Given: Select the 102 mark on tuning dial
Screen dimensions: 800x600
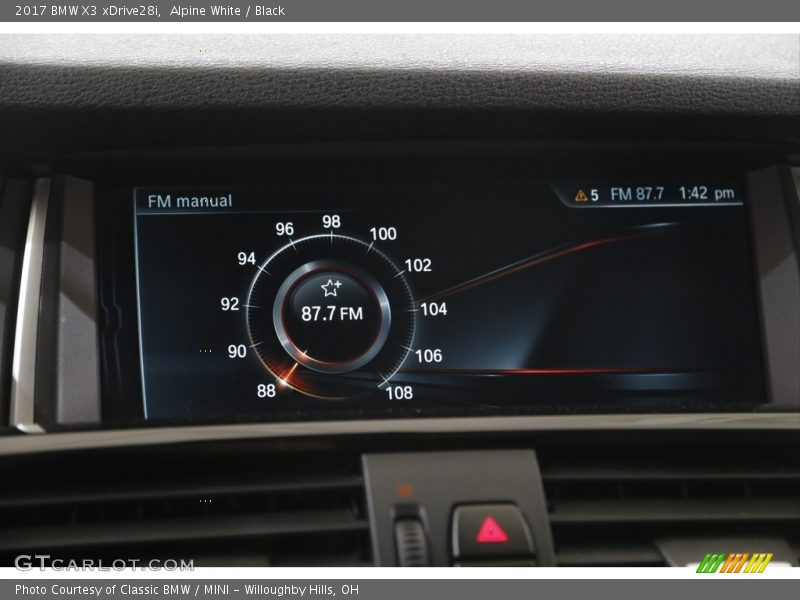Looking at the screenshot, I should pyautogui.click(x=418, y=265).
